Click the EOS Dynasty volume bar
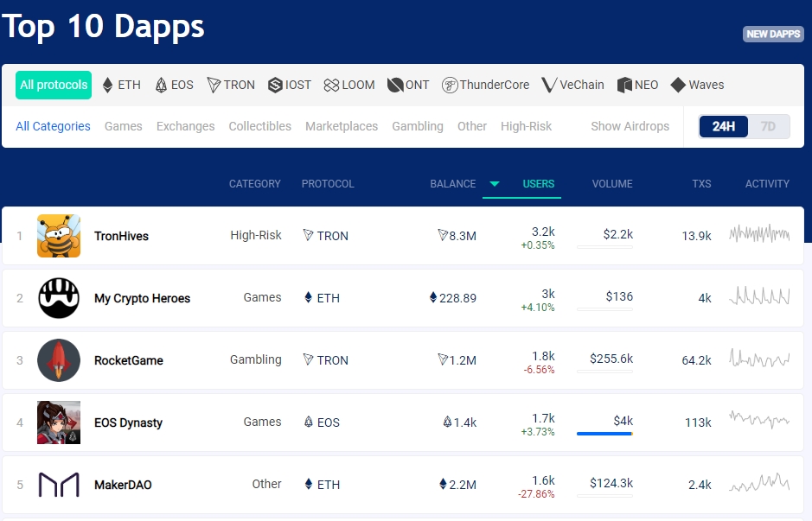Screen dimensions: 812x521 pos(604,434)
